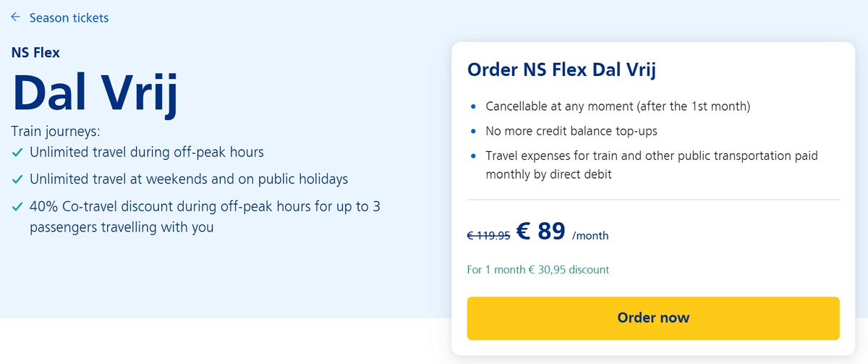Click the Unlimited travel during off-peak hours text
The width and height of the screenshot is (868, 364).
click(x=147, y=153)
